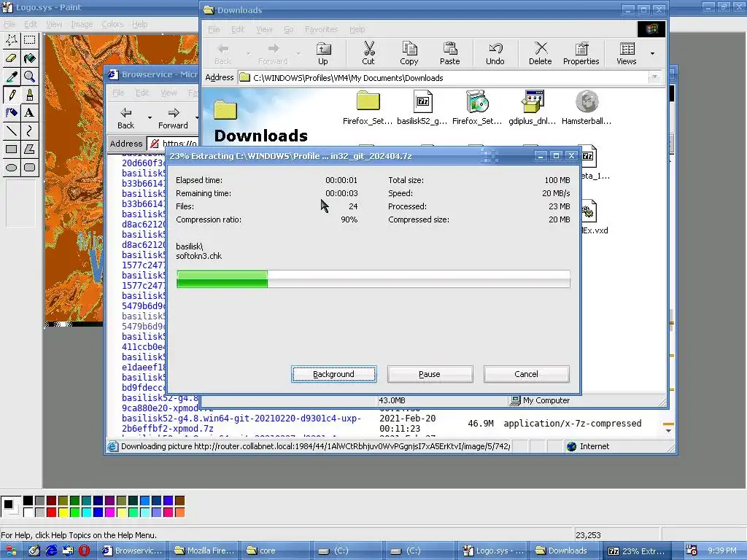Image resolution: width=747 pixels, height=560 pixels.
Task: Select the Pick Color eyedropper tool
Action: (12, 76)
